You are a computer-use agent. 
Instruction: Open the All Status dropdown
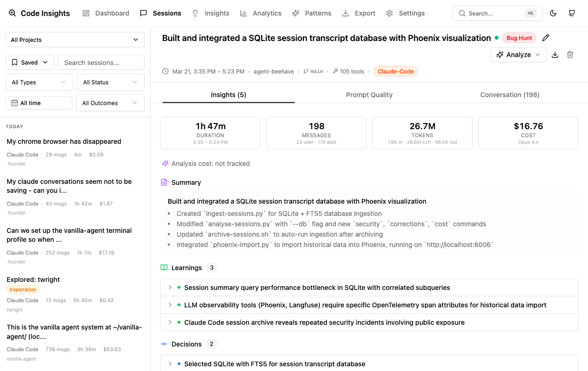pos(111,82)
